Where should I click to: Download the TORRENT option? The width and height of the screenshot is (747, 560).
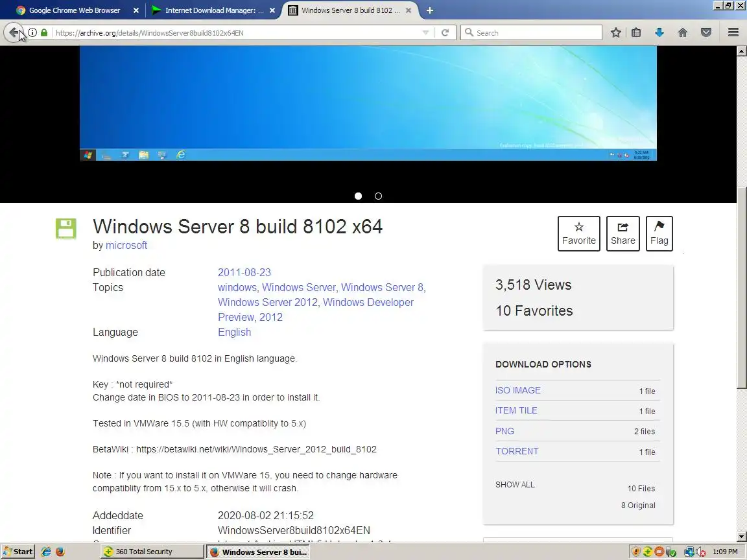tap(517, 451)
